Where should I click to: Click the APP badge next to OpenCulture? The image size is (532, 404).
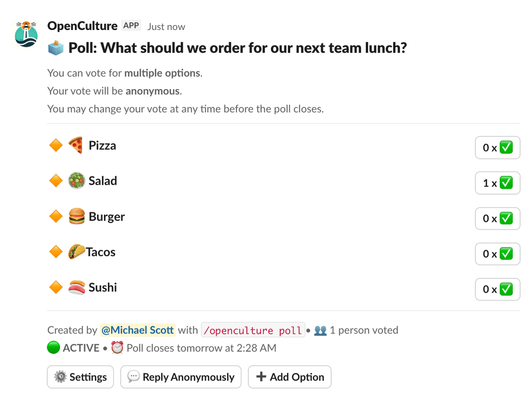point(131,25)
